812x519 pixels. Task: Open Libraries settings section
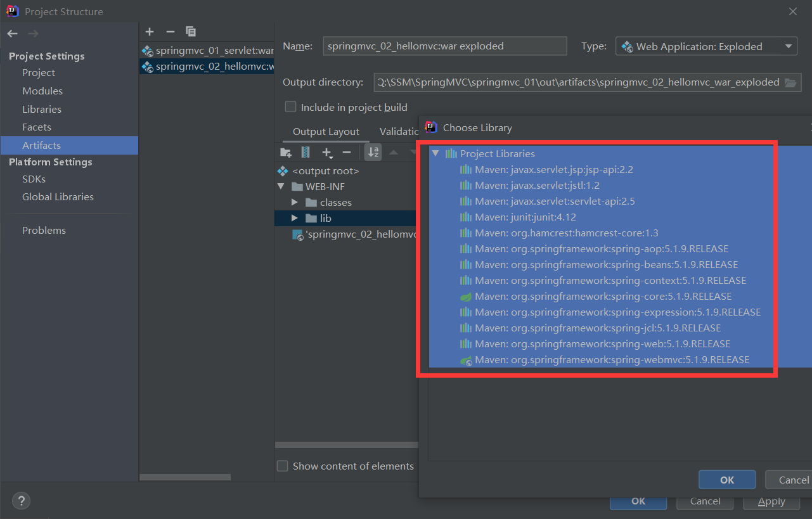pyautogui.click(x=42, y=109)
